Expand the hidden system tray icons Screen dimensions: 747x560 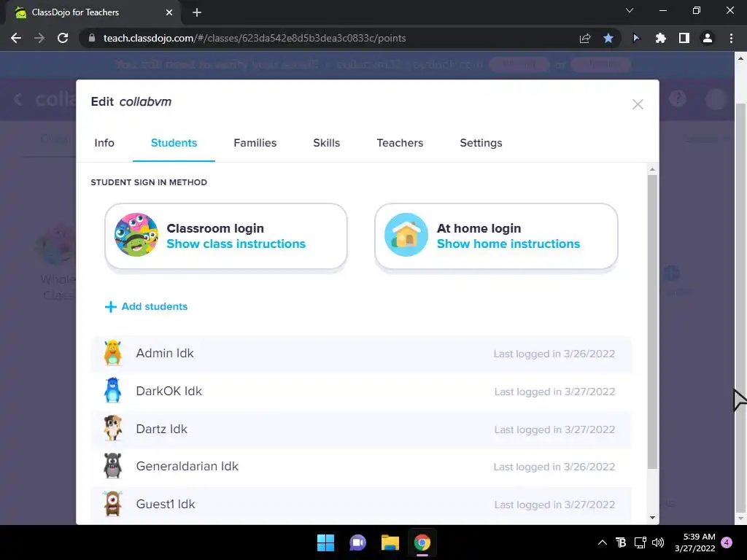click(602, 542)
